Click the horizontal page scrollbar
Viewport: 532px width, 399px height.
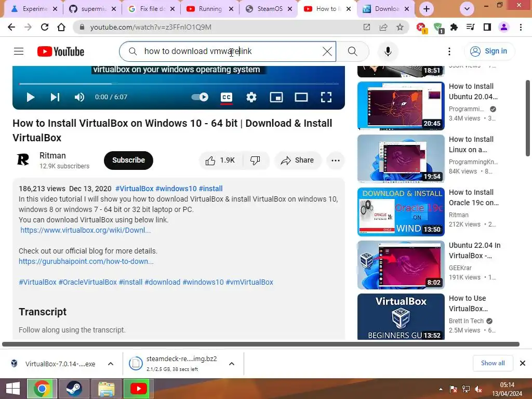pos(261,344)
